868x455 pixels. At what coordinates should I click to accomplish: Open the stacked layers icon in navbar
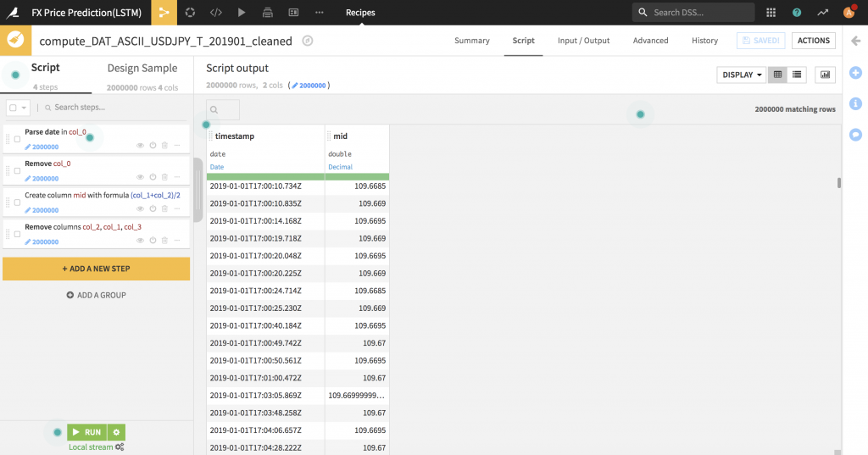point(267,12)
